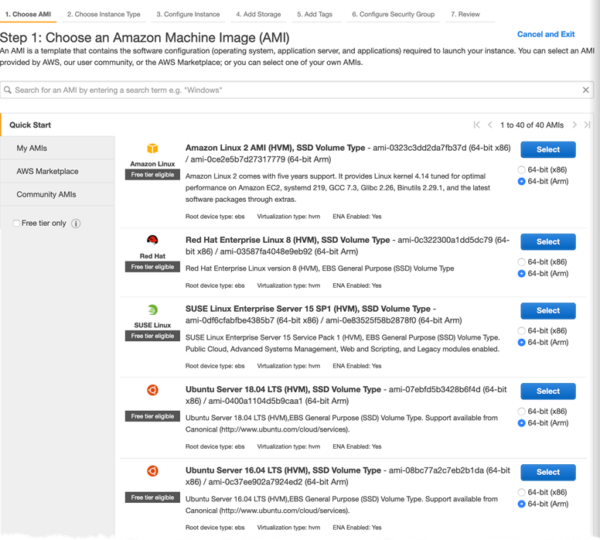Click the Ubuntu cloud services URL for 18.04
Viewport: 600px width, 540px height.
point(284,429)
